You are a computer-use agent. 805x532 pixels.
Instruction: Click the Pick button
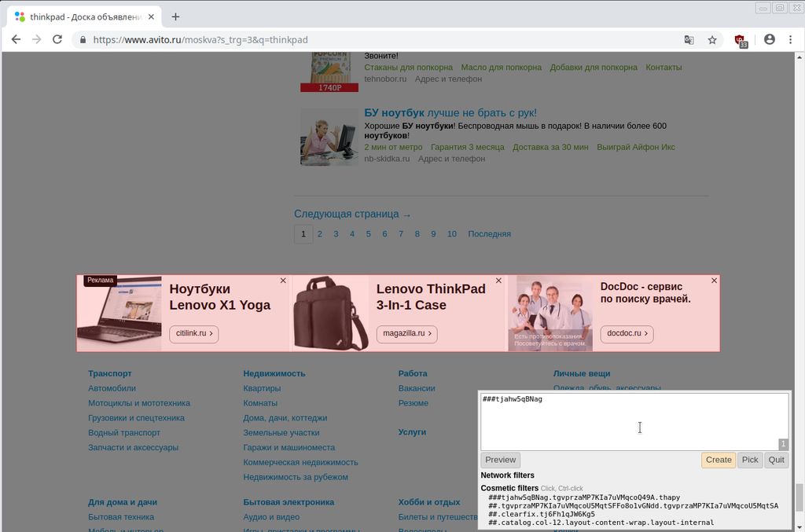tap(749, 460)
